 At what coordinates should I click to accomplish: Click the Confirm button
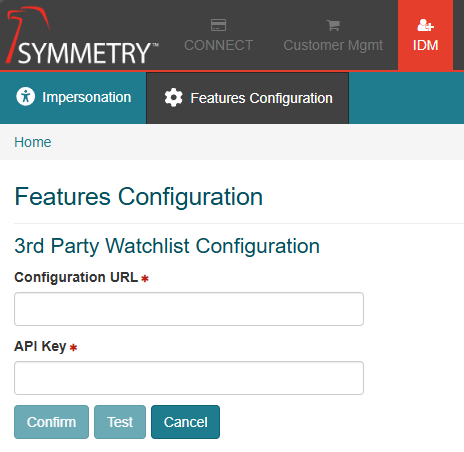[x=51, y=422]
